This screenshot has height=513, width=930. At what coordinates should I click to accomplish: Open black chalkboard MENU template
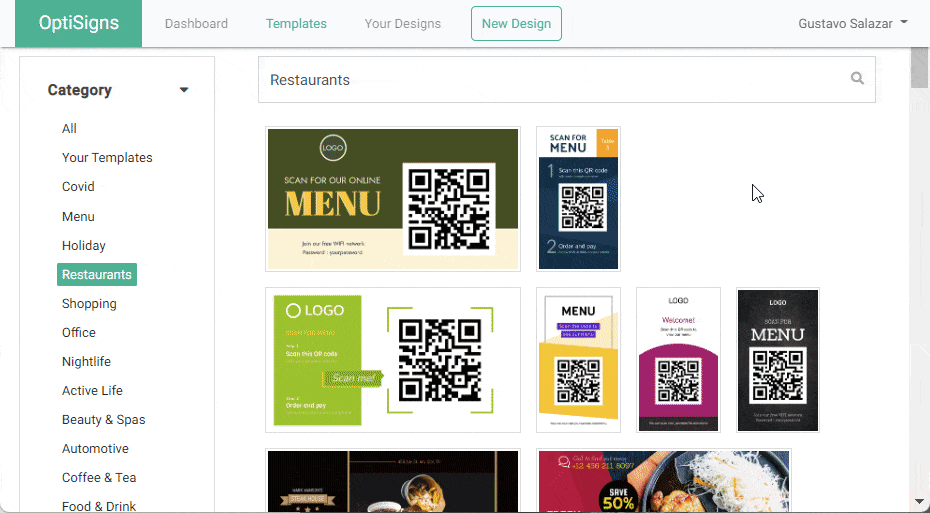pos(778,360)
